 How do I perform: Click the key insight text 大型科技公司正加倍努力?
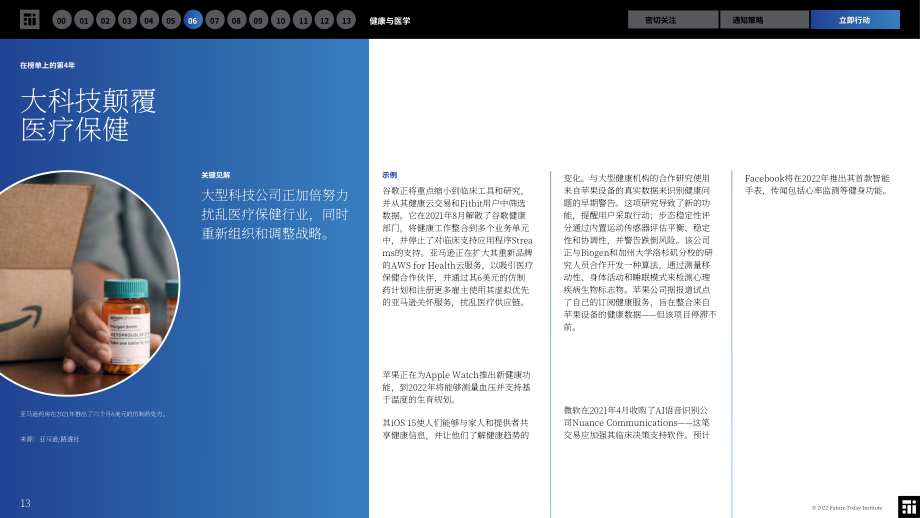(x=275, y=214)
